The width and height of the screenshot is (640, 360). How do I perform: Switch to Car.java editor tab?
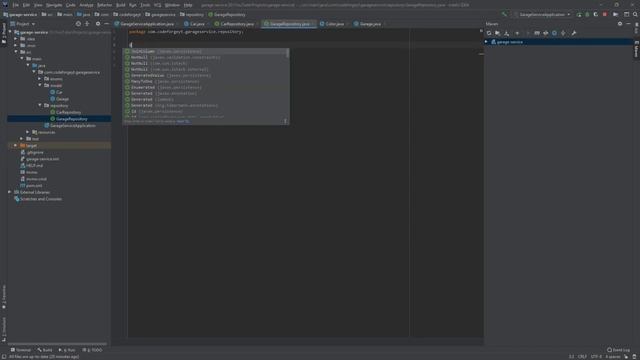(195, 24)
